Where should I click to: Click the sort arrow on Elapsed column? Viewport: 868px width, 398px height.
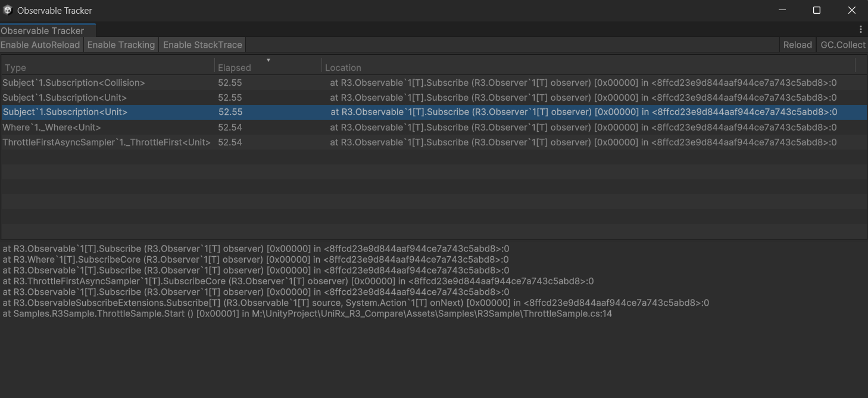click(268, 60)
